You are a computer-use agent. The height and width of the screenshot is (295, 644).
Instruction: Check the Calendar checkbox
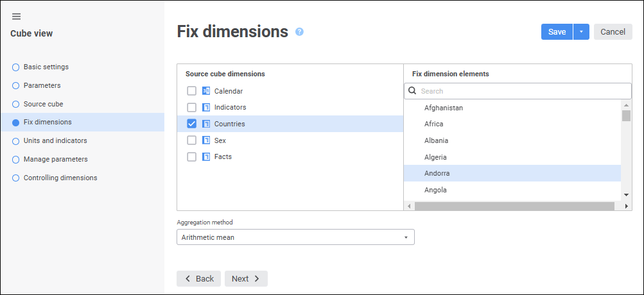click(191, 91)
